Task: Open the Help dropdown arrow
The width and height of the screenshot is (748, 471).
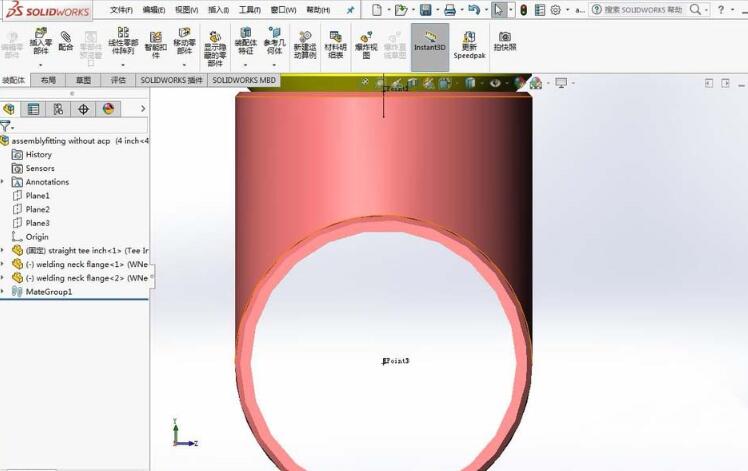Action: pyautogui.click(x=733, y=10)
